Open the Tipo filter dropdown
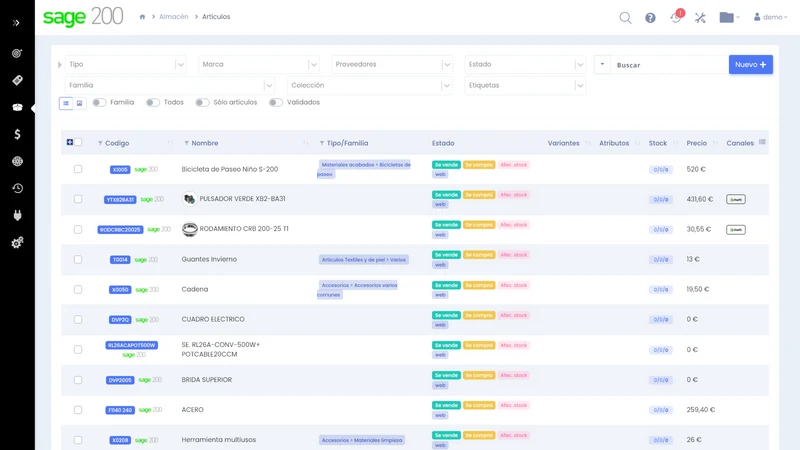This screenshot has width=800, height=450. point(126,64)
